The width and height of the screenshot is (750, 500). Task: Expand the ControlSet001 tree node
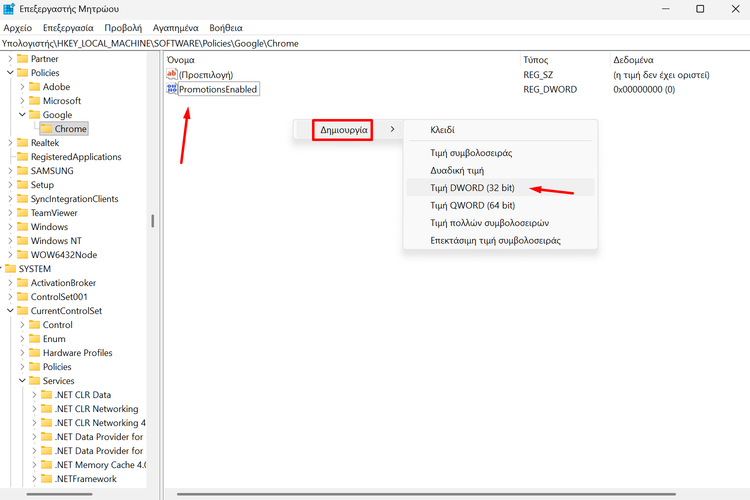10,297
